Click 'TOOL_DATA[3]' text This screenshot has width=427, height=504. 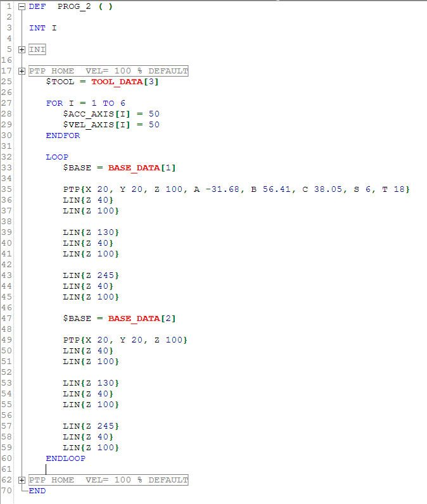coord(125,82)
